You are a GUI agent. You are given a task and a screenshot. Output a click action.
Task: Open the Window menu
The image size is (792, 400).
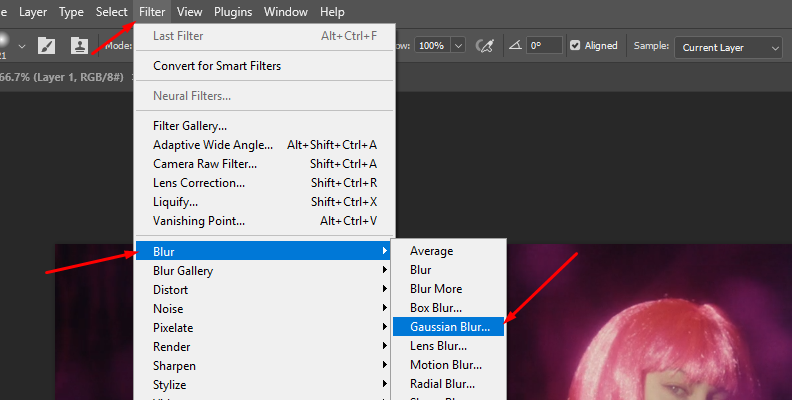[285, 12]
